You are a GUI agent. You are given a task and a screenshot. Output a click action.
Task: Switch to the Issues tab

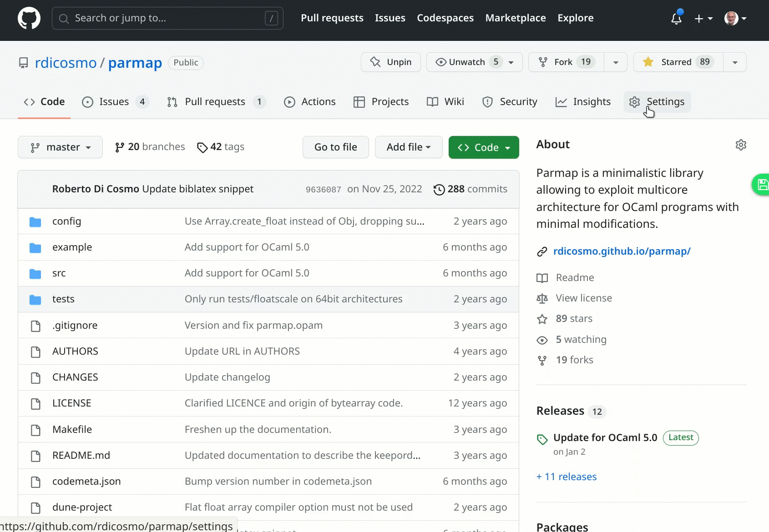coord(113,101)
